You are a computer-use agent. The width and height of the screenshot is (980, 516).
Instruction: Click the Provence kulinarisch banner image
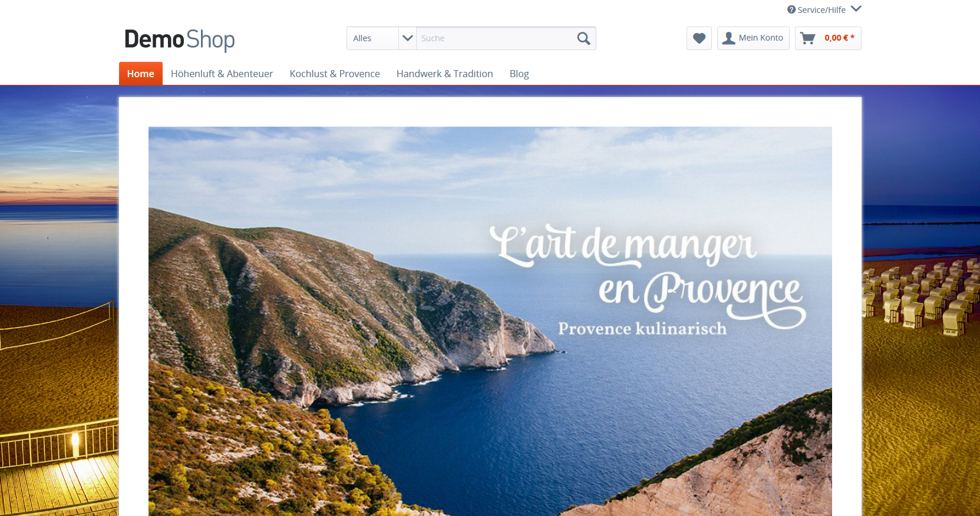pyautogui.click(x=490, y=321)
